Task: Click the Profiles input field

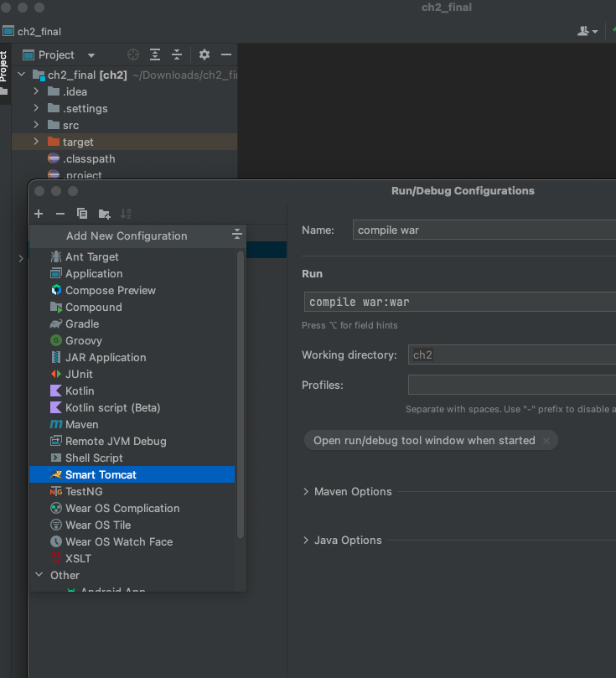Action: tap(512, 385)
